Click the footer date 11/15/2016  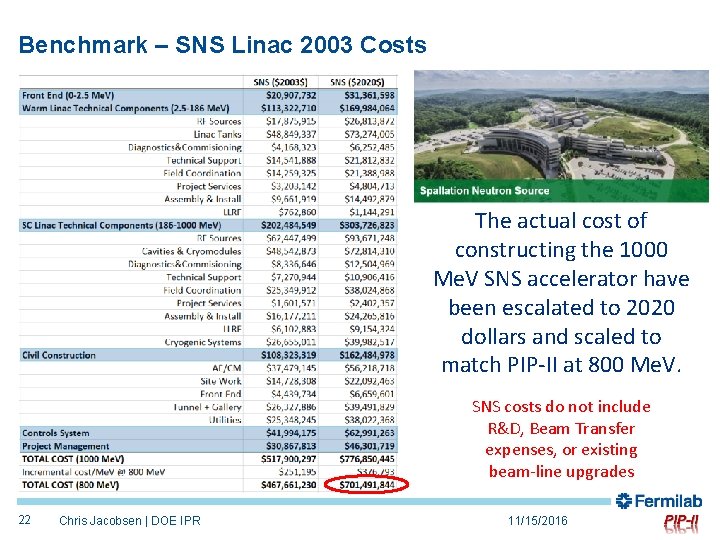pyautogui.click(x=538, y=521)
